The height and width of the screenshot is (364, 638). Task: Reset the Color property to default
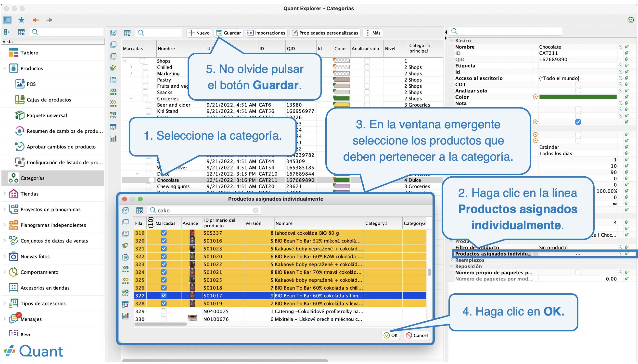click(x=535, y=97)
